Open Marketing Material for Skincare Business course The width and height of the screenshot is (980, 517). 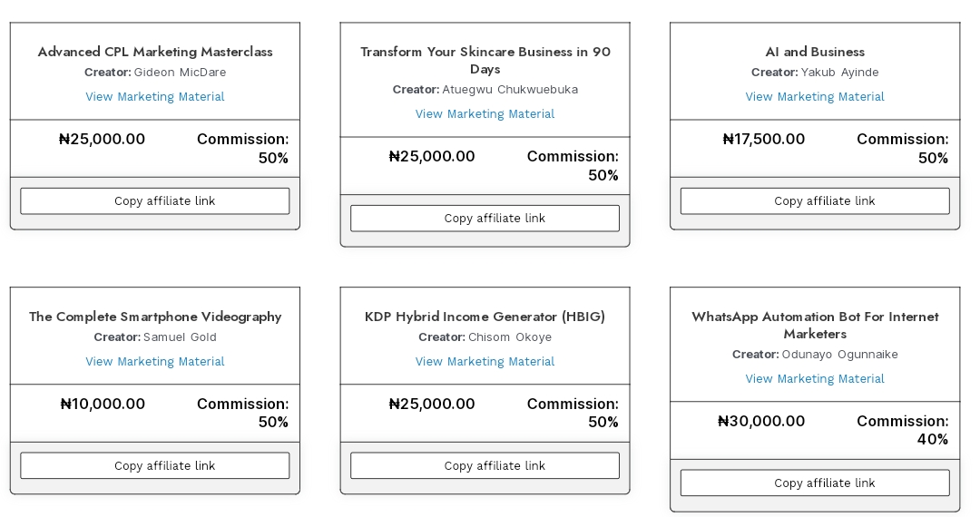coord(485,114)
